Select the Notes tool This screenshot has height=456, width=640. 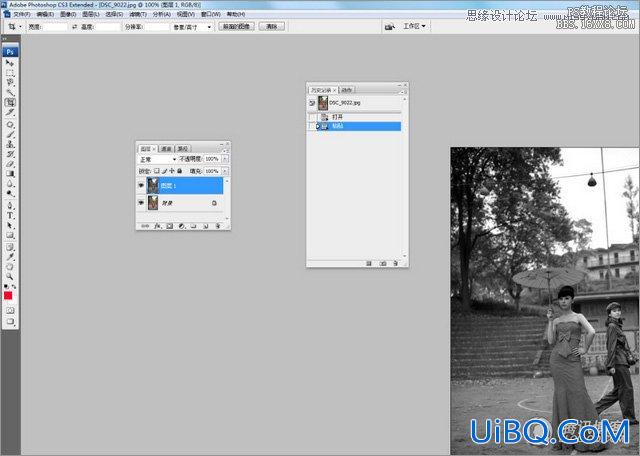pos(10,247)
